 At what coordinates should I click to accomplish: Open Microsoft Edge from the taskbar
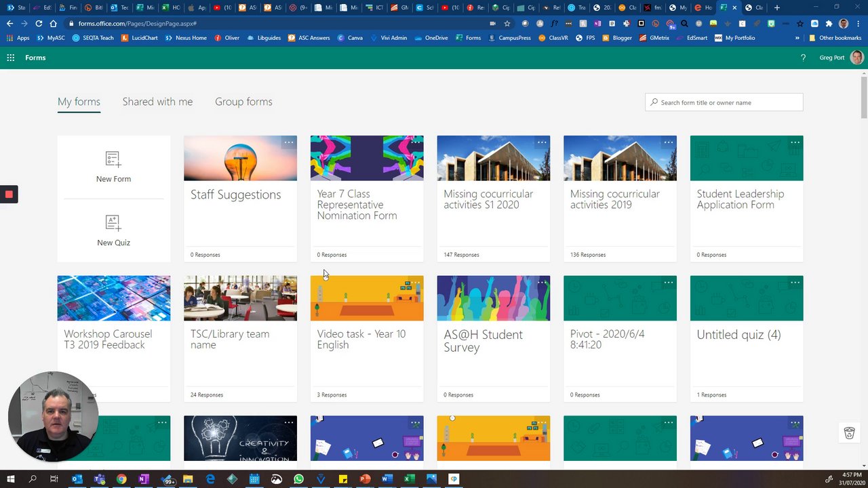(210, 479)
